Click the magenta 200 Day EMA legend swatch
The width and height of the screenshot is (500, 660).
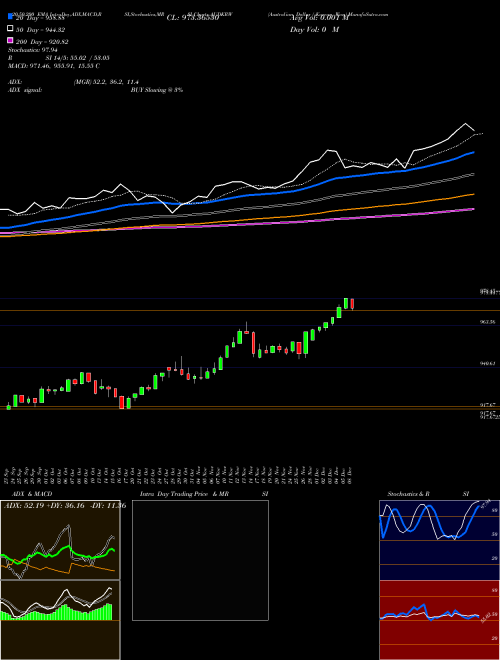pos(10,41)
